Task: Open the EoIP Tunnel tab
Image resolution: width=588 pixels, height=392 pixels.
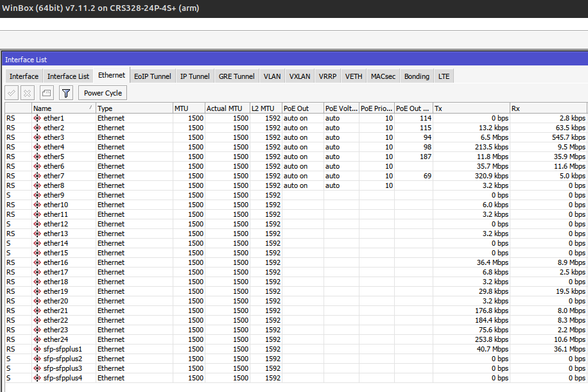Action: tap(153, 76)
